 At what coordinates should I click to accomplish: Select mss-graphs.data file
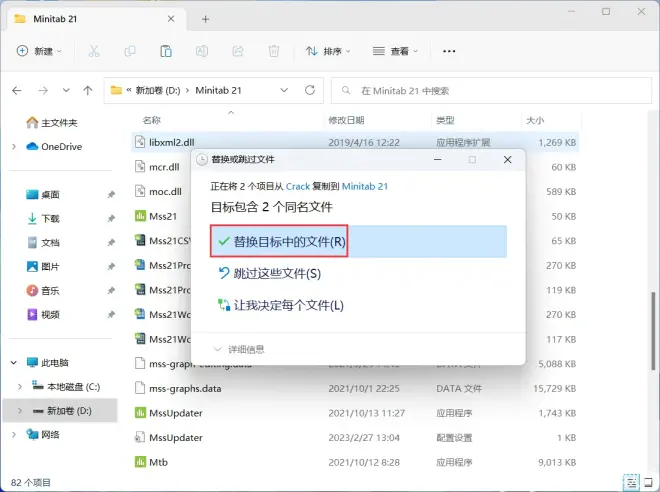(x=355, y=388)
